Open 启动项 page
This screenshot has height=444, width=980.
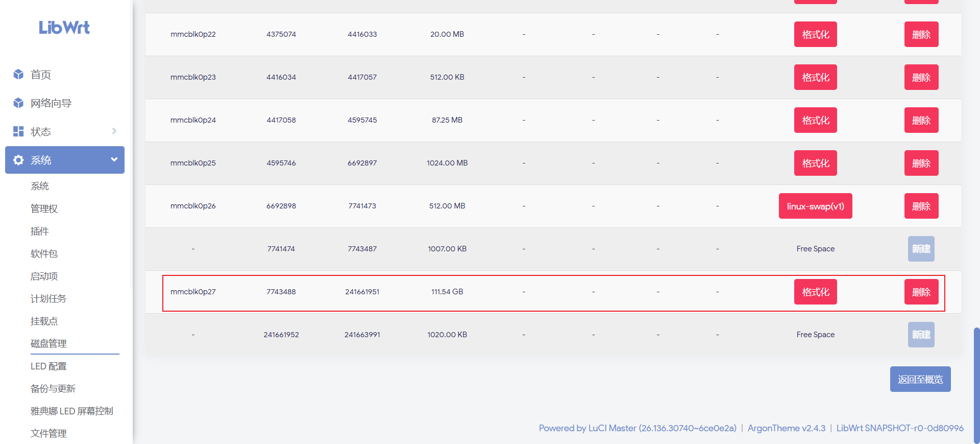pyautogui.click(x=44, y=276)
